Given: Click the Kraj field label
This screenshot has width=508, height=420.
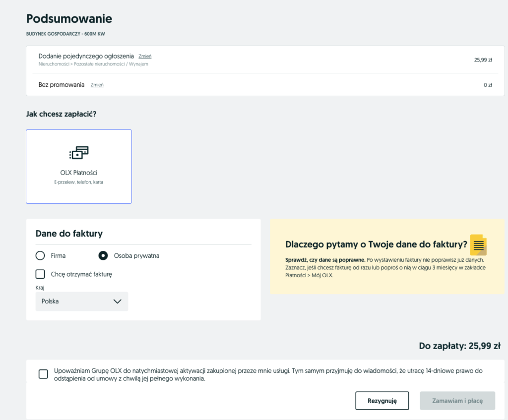Looking at the screenshot, I should click(x=40, y=288).
